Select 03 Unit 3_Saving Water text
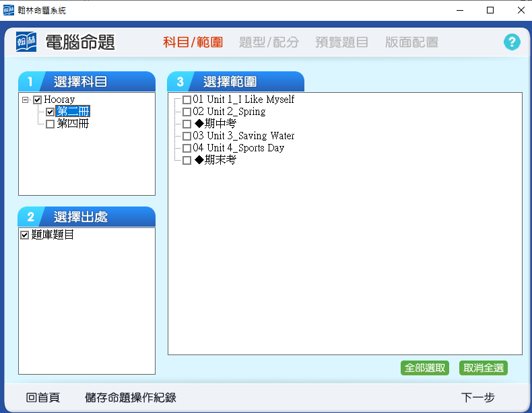This screenshot has width=532, height=413. (x=244, y=136)
